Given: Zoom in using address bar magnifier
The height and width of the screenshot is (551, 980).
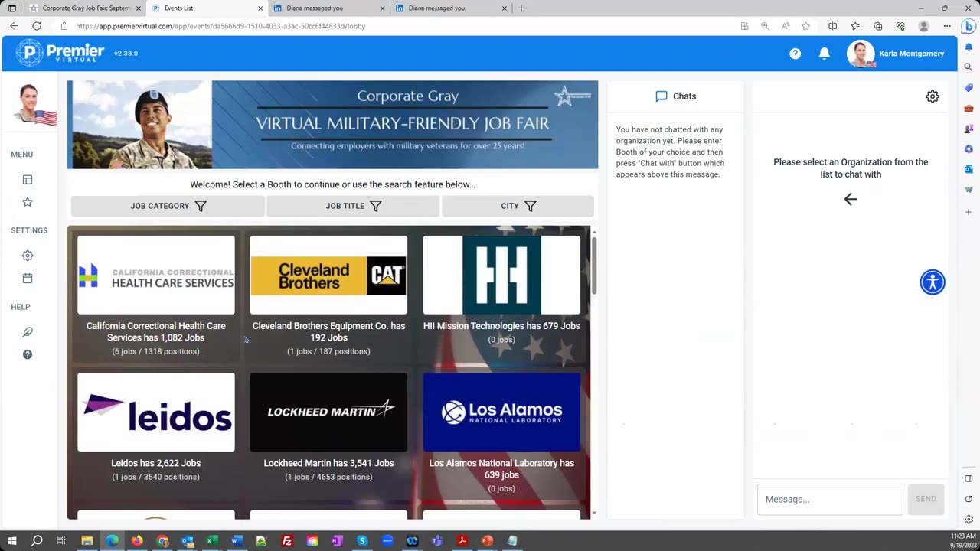Looking at the screenshot, I should pos(765,26).
